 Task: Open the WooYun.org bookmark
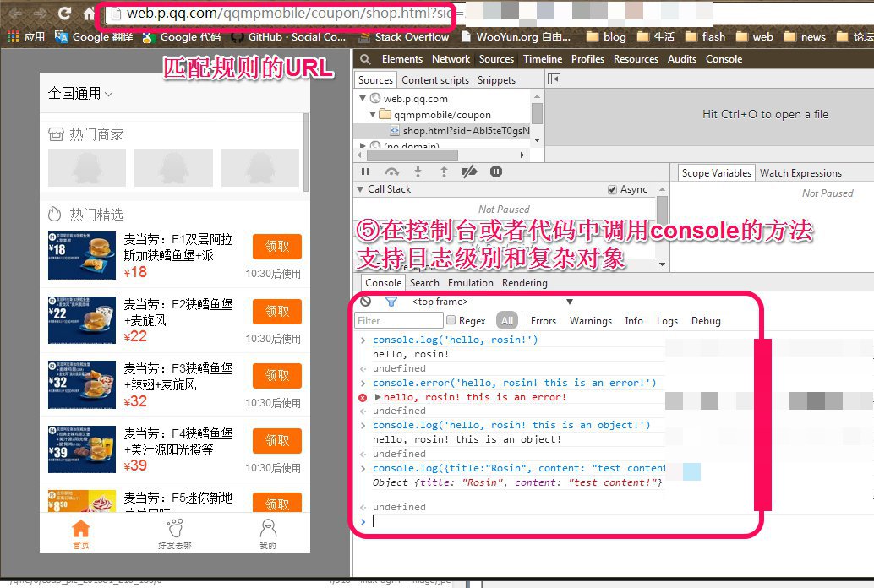[x=516, y=37]
